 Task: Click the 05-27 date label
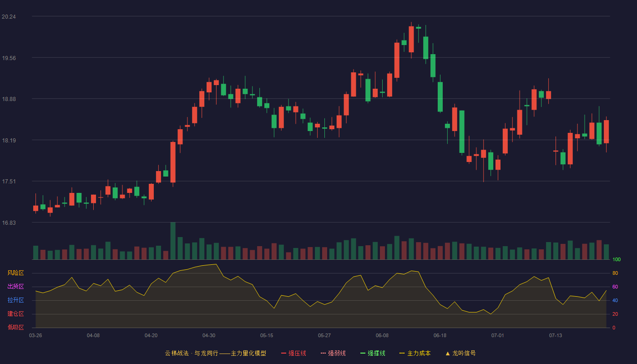(324, 335)
